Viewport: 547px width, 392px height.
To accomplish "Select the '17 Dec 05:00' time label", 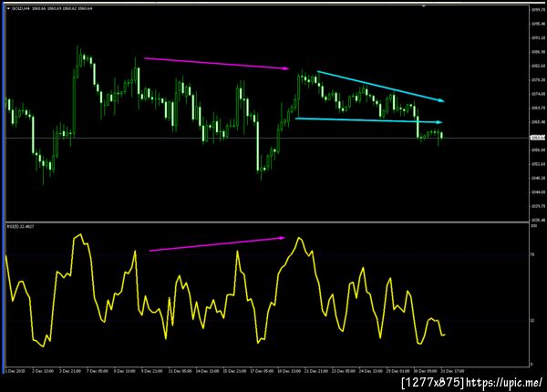I will pyautogui.click(x=262, y=371).
